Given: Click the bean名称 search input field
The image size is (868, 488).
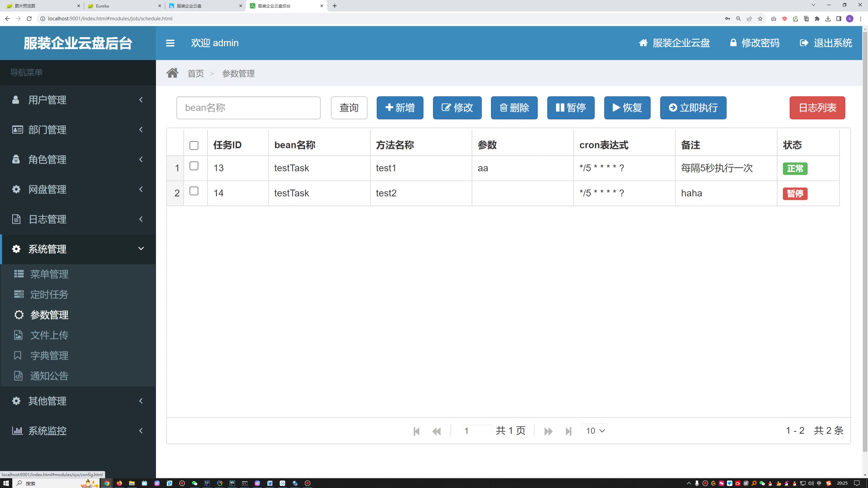Looking at the screenshot, I should pyautogui.click(x=249, y=107).
